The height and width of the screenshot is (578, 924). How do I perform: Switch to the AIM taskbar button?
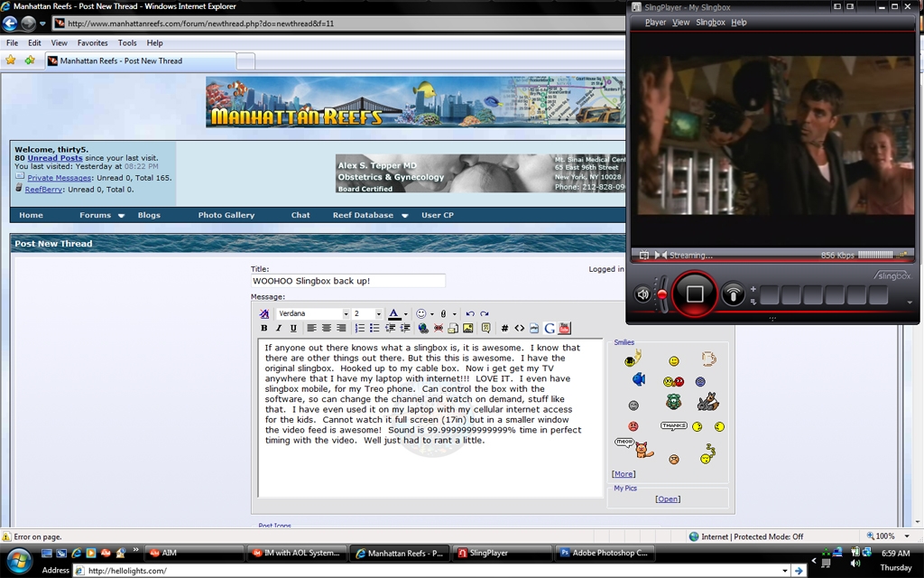[194, 554]
